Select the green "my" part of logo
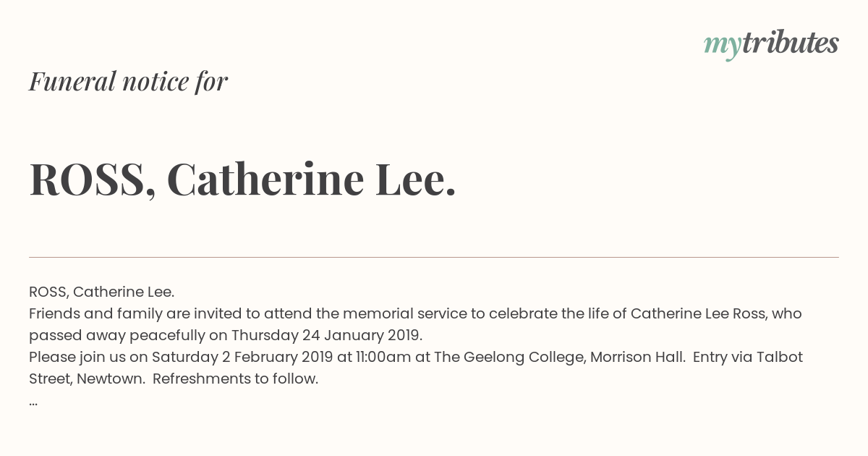This screenshot has height=456, width=868. [x=723, y=46]
